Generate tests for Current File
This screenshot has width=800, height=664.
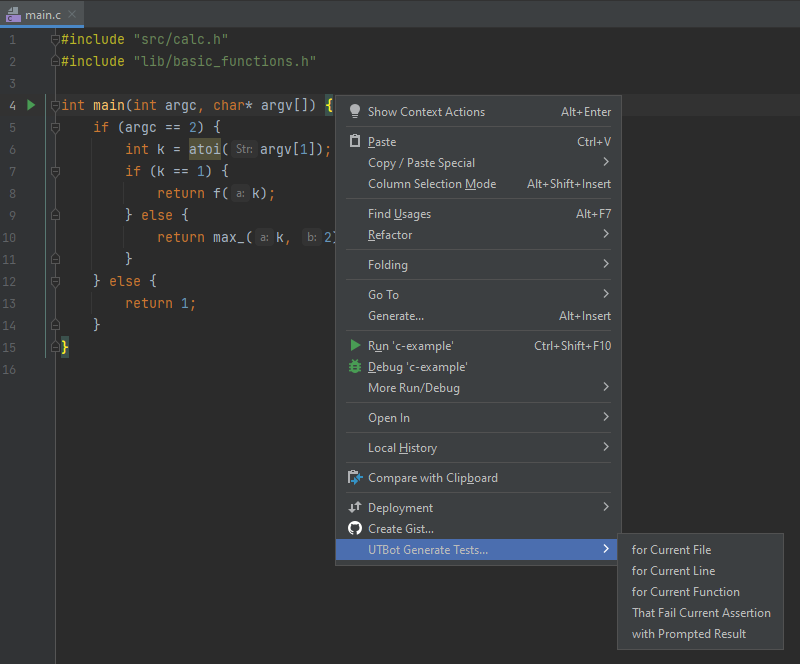point(671,550)
